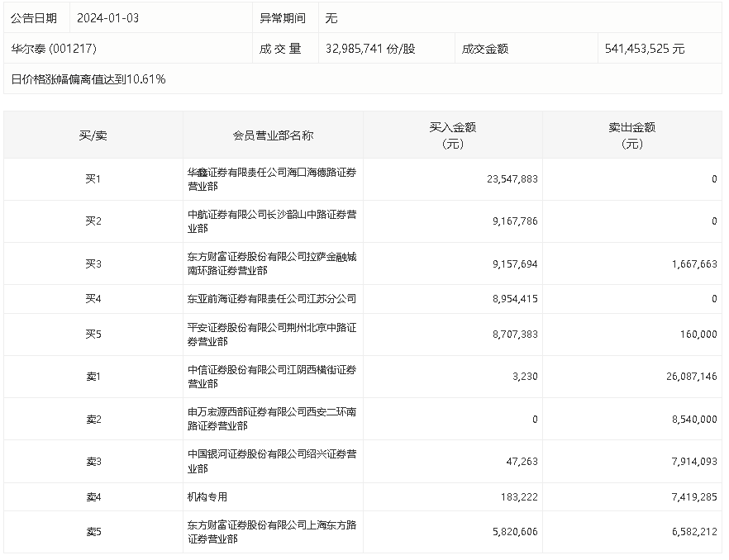Click buy amount 5,820,606

tap(515, 532)
